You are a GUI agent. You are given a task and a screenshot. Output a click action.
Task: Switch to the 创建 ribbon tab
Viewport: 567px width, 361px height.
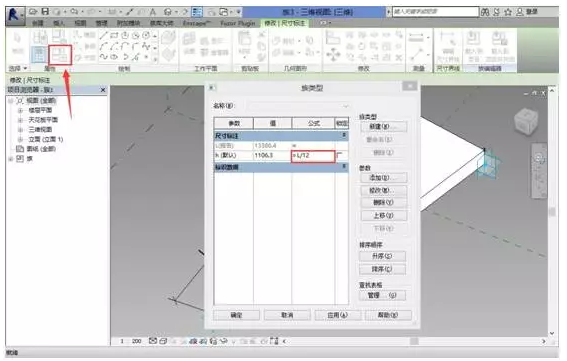click(x=38, y=23)
